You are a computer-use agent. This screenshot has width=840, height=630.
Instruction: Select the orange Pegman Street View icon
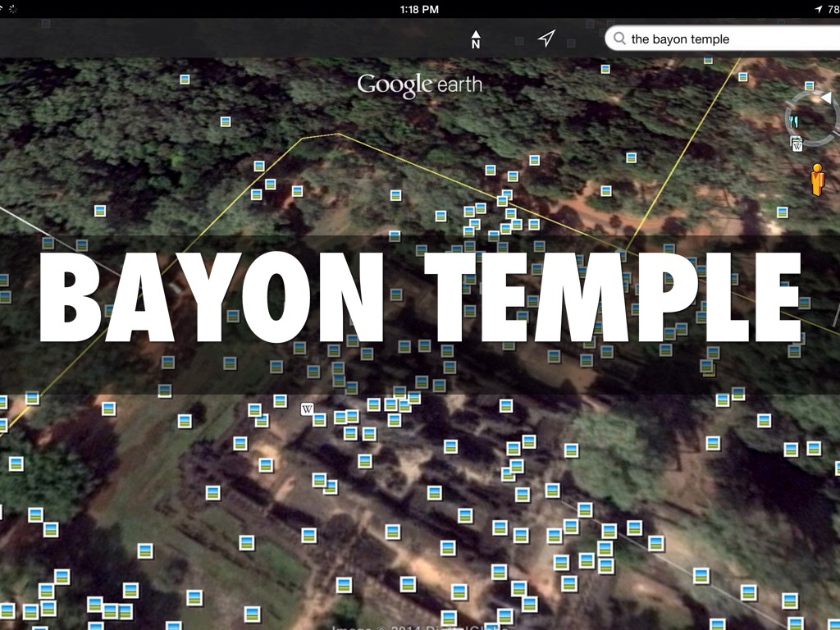point(816,180)
